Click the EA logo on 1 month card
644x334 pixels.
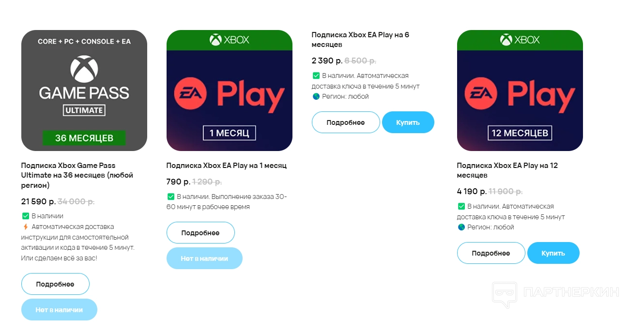point(190,94)
